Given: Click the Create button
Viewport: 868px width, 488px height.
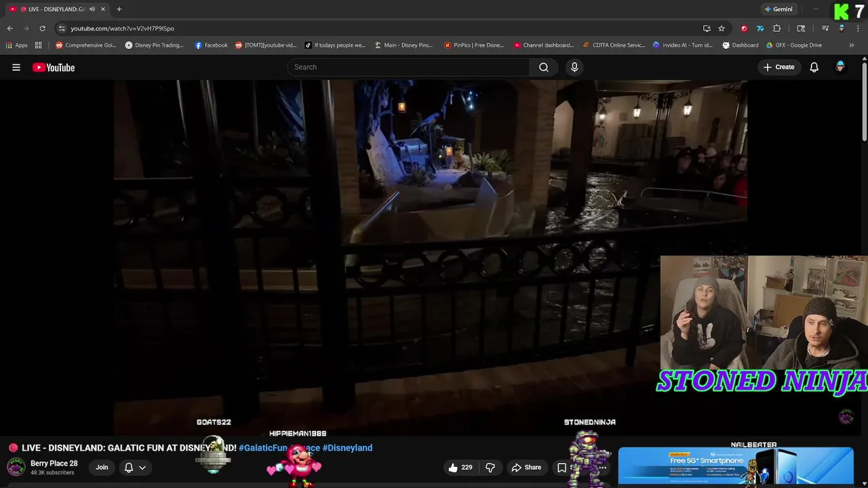Looking at the screenshot, I should [778, 67].
